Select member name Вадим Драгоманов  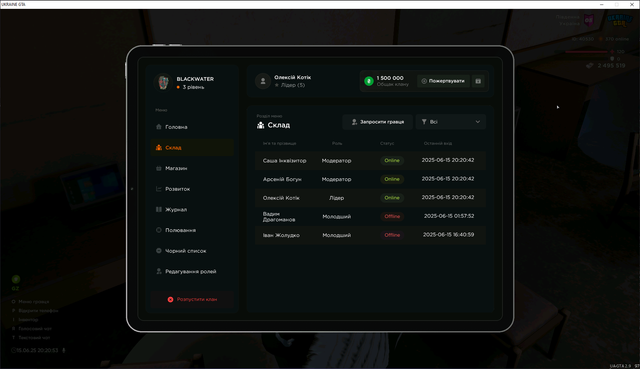[279, 216]
